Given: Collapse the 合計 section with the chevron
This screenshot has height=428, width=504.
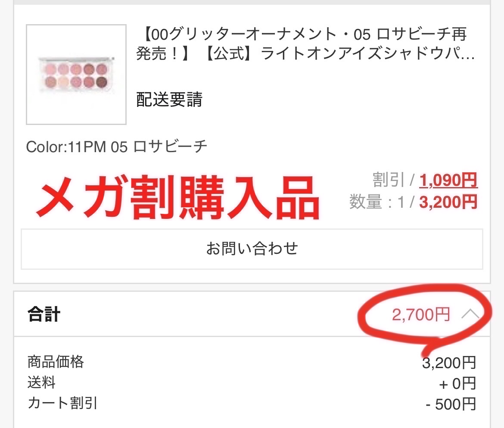Looking at the screenshot, I should (x=470, y=315).
